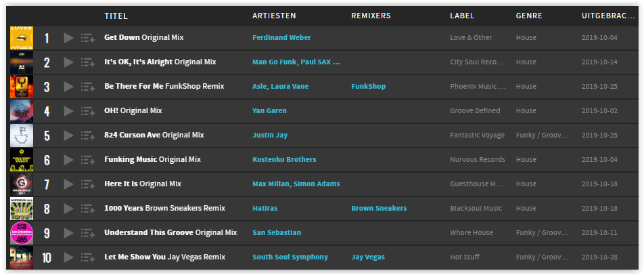
Task: Play Be There For Me FunkShop Remix
Action: pyautogui.click(x=68, y=87)
